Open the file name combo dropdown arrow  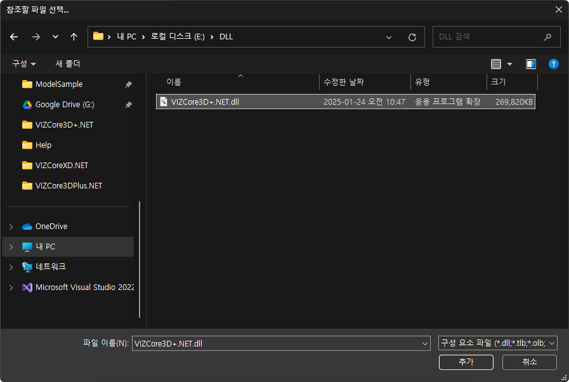(x=425, y=343)
